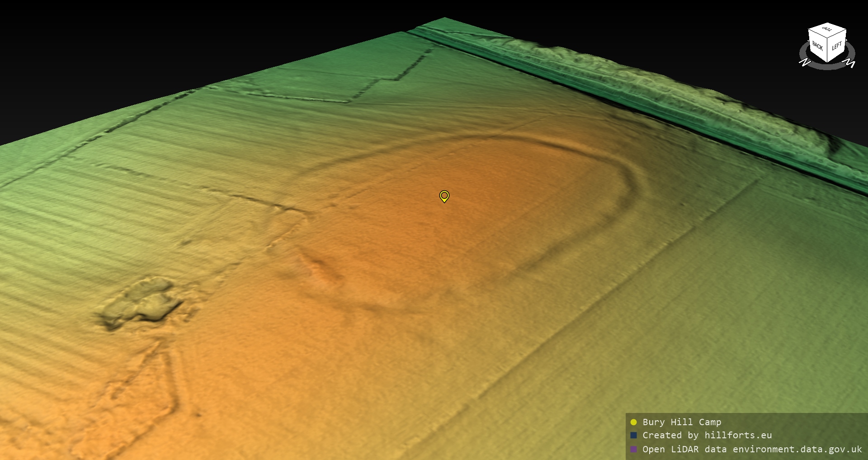
Task: Click the dark blue square in the legend
Action: [633, 435]
